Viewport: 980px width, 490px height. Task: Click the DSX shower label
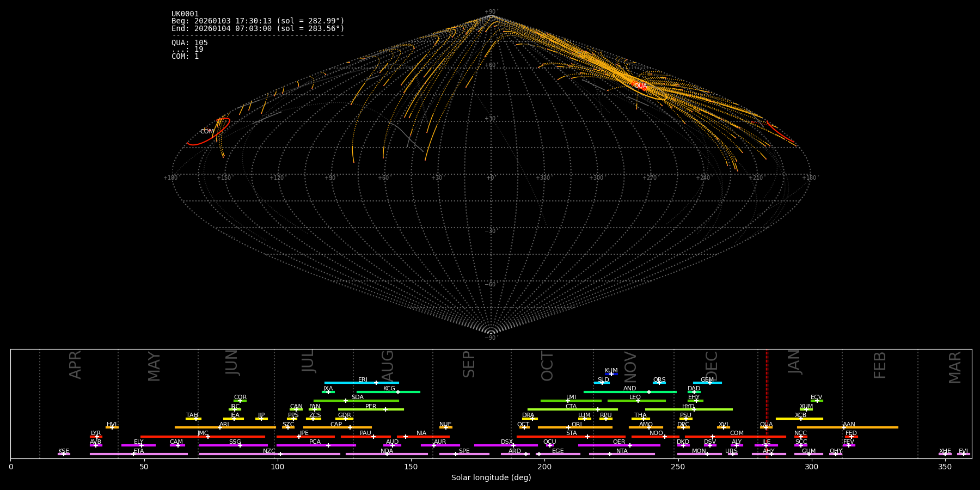(507, 442)
